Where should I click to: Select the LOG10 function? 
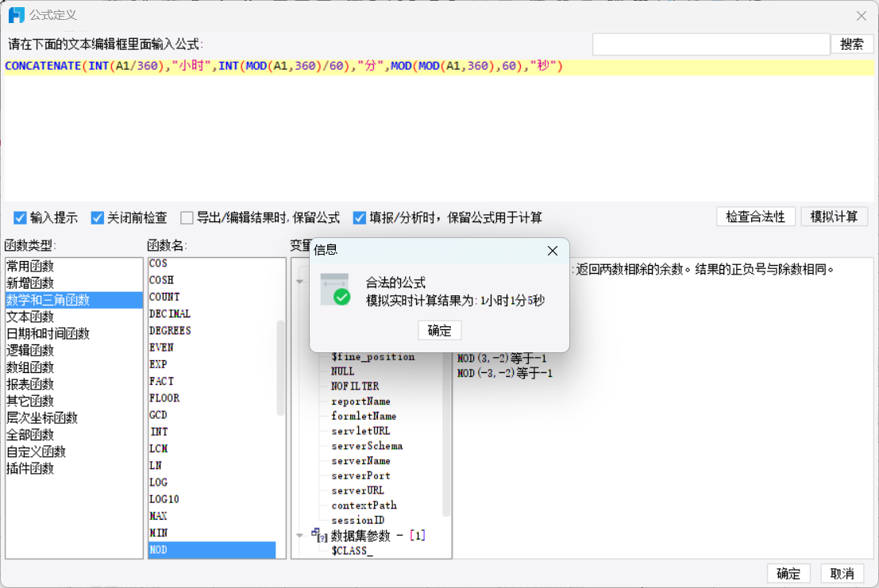(x=213, y=498)
